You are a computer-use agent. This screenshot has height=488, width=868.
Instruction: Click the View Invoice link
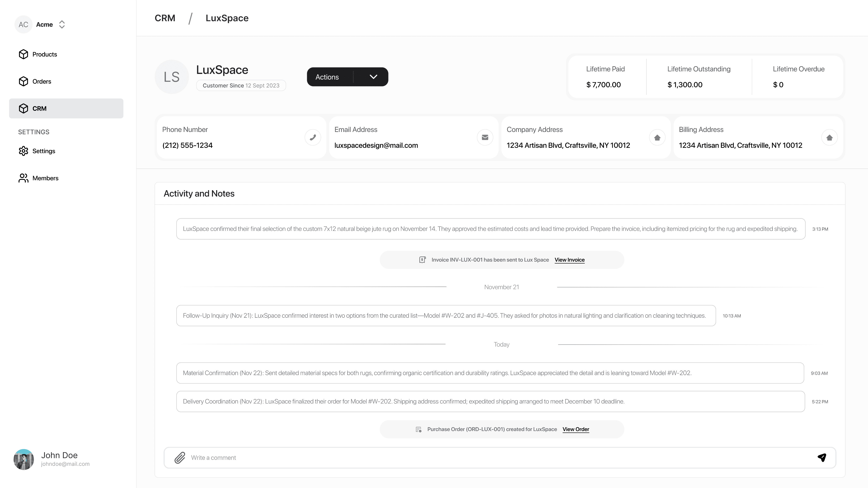pyautogui.click(x=569, y=260)
